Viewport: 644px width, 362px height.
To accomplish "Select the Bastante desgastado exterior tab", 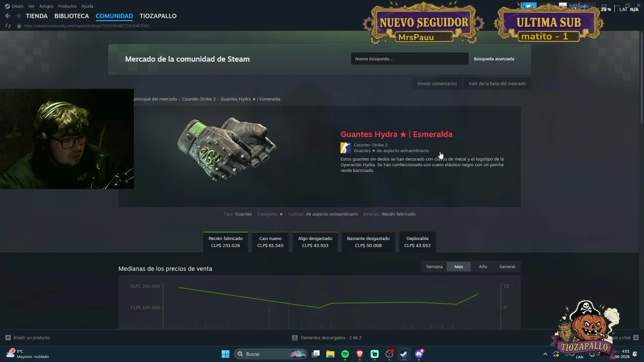I will click(368, 242).
